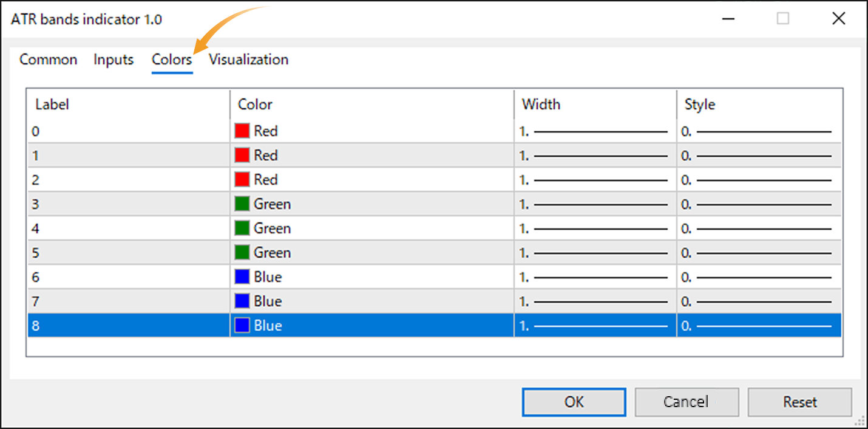Dismiss the dialog using Cancel
The width and height of the screenshot is (868, 429).
click(687, 402)
